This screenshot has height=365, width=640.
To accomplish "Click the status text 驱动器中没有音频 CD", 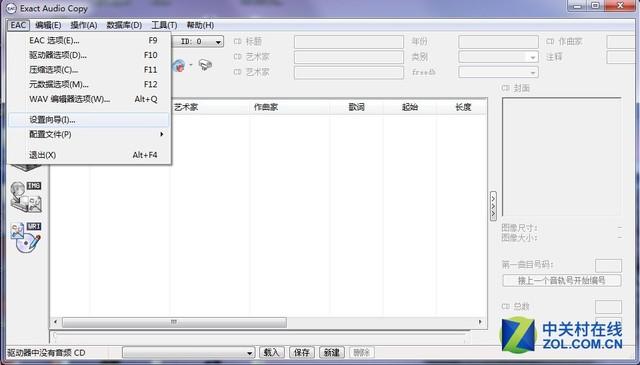I will pyautogui.click(x=46, y=353).
